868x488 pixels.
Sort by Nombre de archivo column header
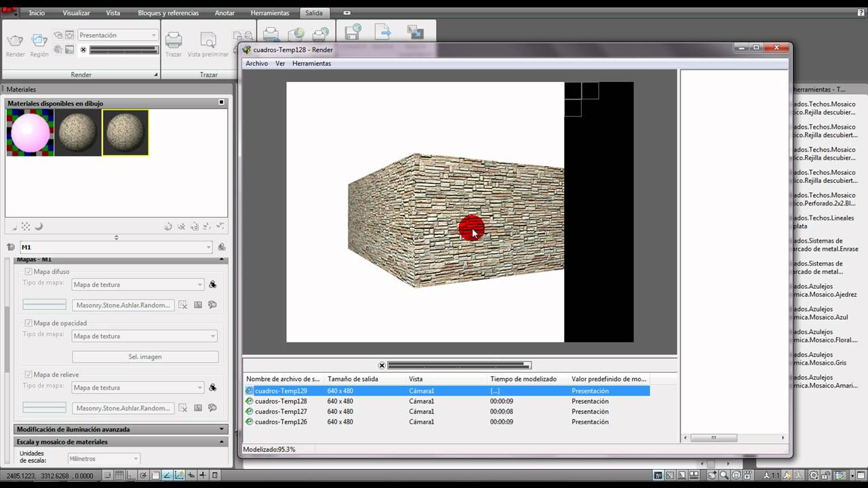coord(283,379)
